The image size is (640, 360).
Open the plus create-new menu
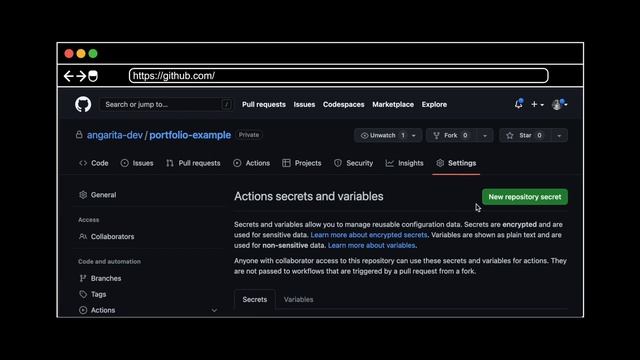(537, 104)
